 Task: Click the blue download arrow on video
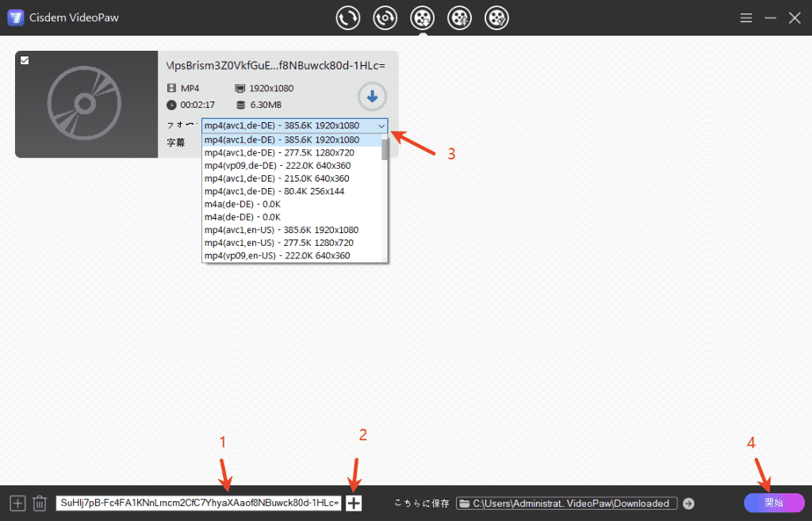click(372, 98)
